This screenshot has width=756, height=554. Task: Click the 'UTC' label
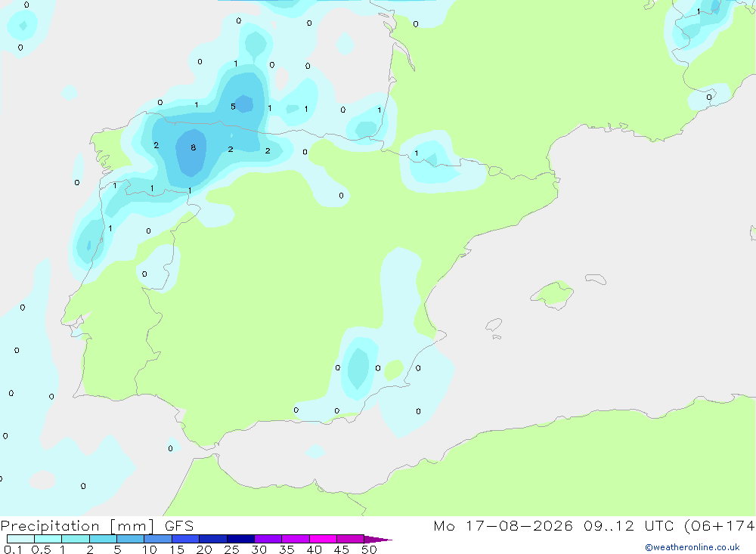click(659, 525)
